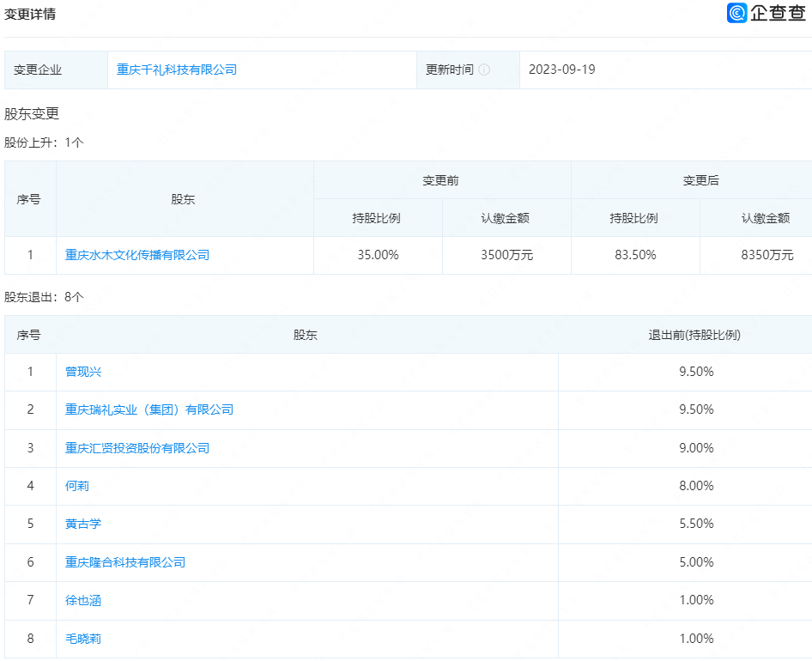Click the 股东变更 section title
Image resolution: width=812 pixels, height=661 pixels.
click(32, 113)
